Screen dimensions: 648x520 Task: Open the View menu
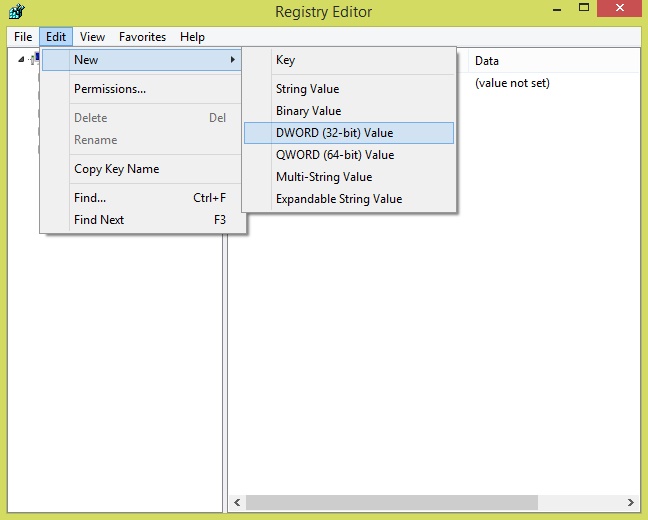(x=92, y=37)
